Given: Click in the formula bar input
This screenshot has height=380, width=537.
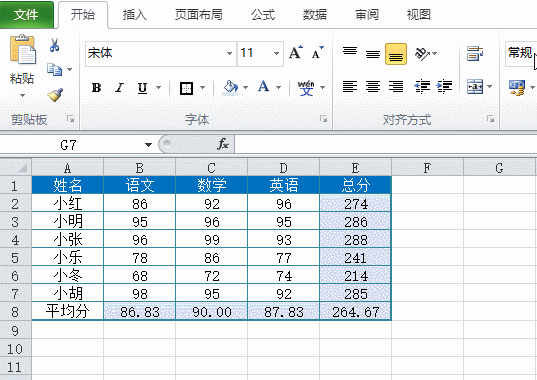Looking at the screenshot, I should (x=386, y=144).
